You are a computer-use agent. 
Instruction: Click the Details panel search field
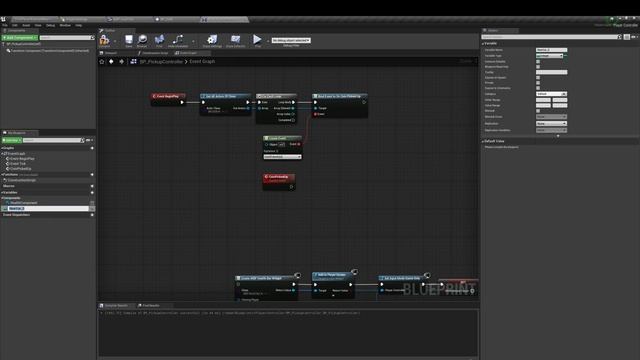point(551,37)
